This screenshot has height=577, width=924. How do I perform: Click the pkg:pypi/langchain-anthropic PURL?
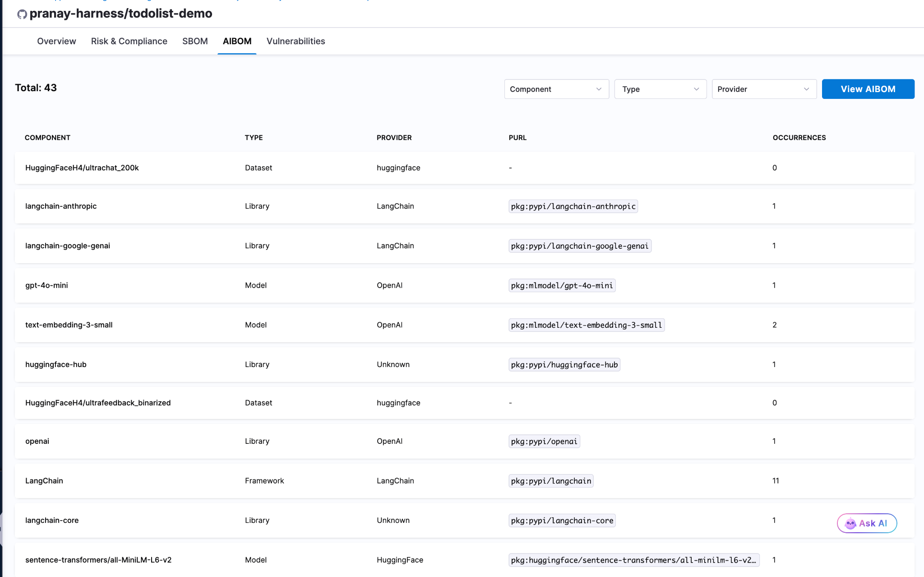[573, 206]
